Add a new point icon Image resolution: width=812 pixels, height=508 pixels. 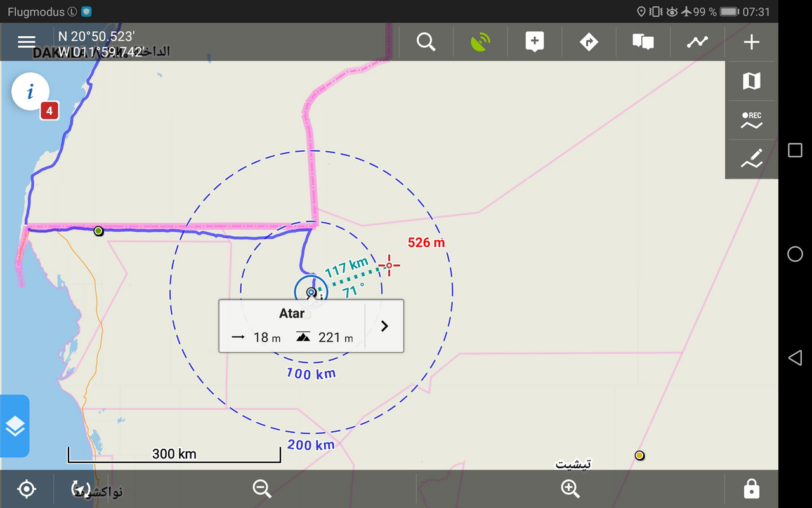[x=535, y=42]
